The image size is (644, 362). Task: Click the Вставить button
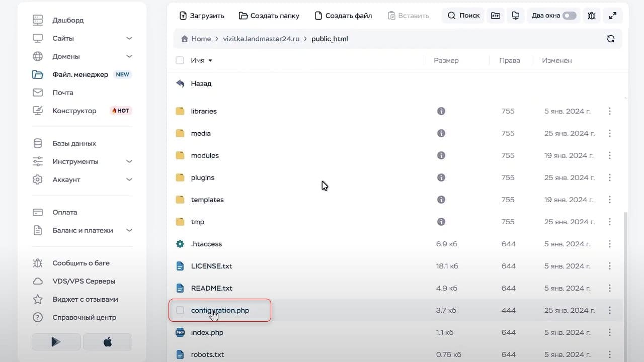[x=409, y=16]
